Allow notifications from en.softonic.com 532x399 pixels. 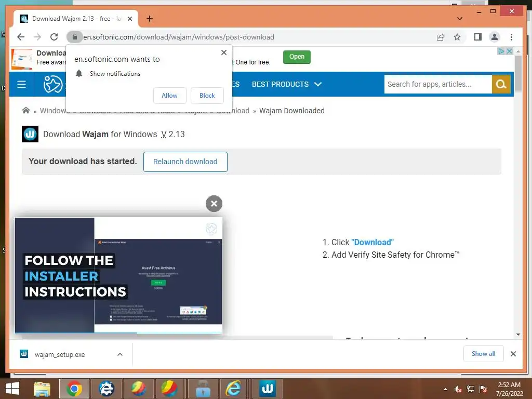[170, 96]
